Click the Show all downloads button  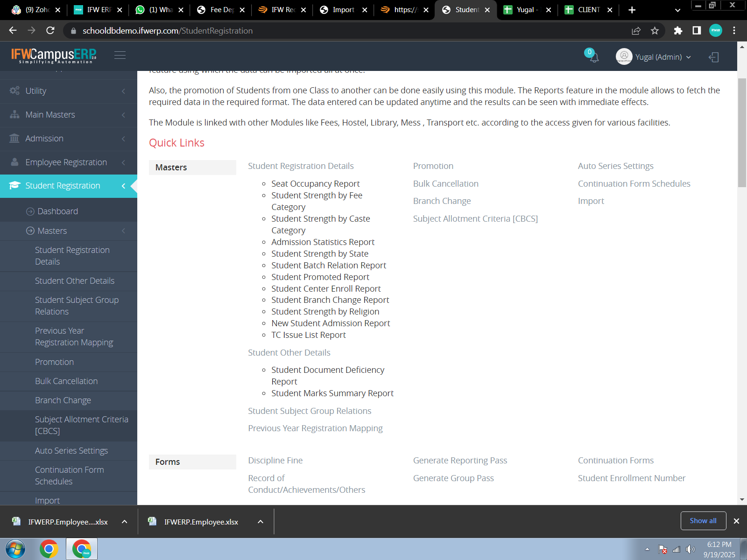pos(703,521)
